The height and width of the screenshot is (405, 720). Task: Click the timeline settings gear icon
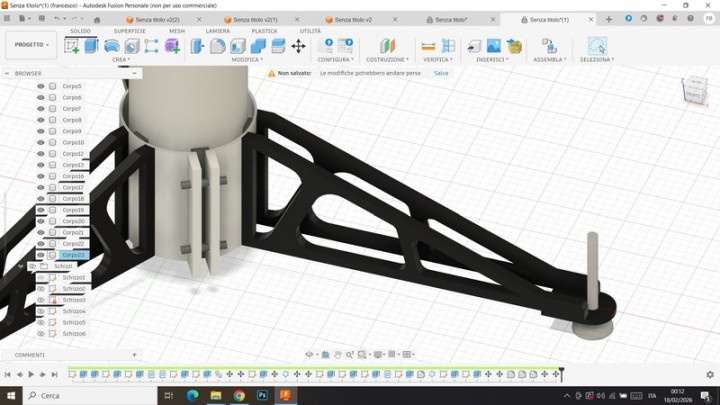pyautogui.click(x=709, y=374)
